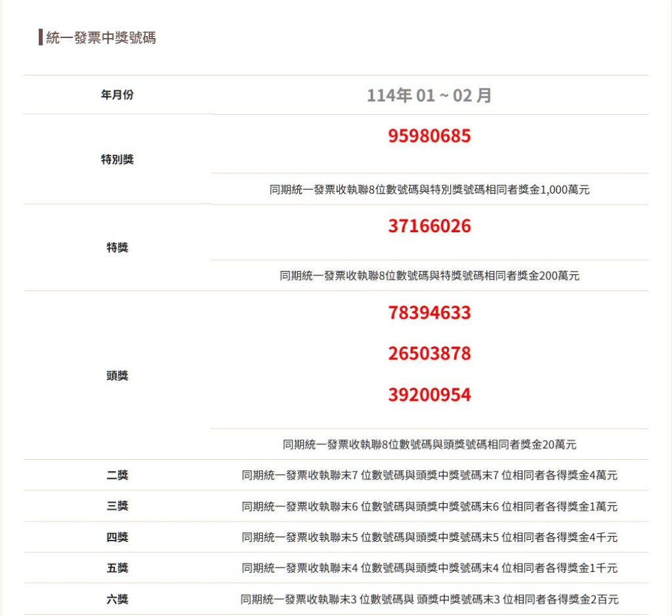Click the first prize number 78394633
This screenshot has width=672, height=616.
[x=429, y=313]
